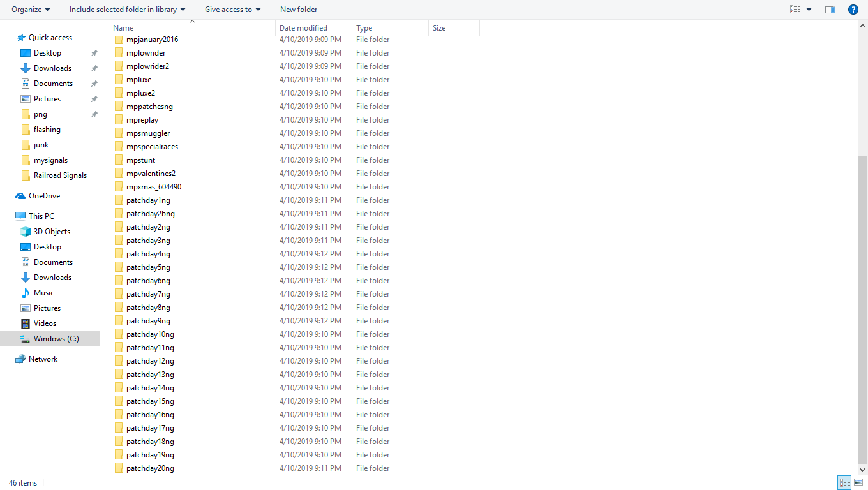Click the folder icon beside patchday17ng
The width and height of the screenshot is (868, 490).
coord(119,428)
